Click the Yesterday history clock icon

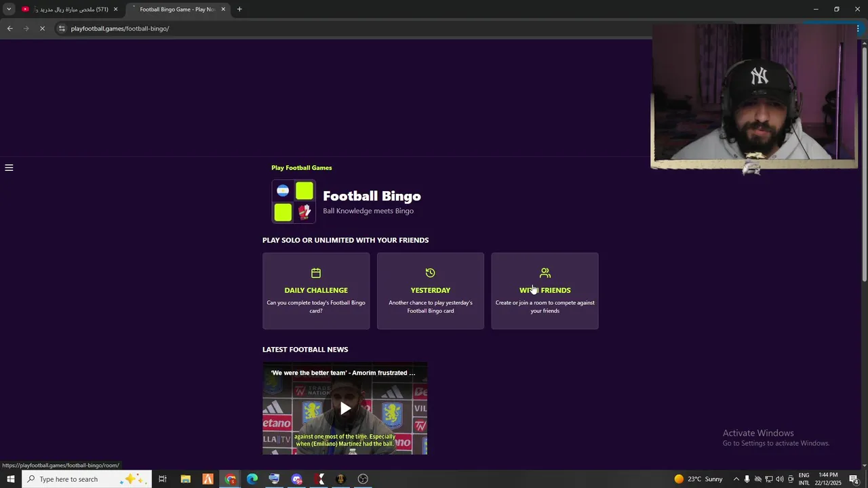[x=430, y=273]
